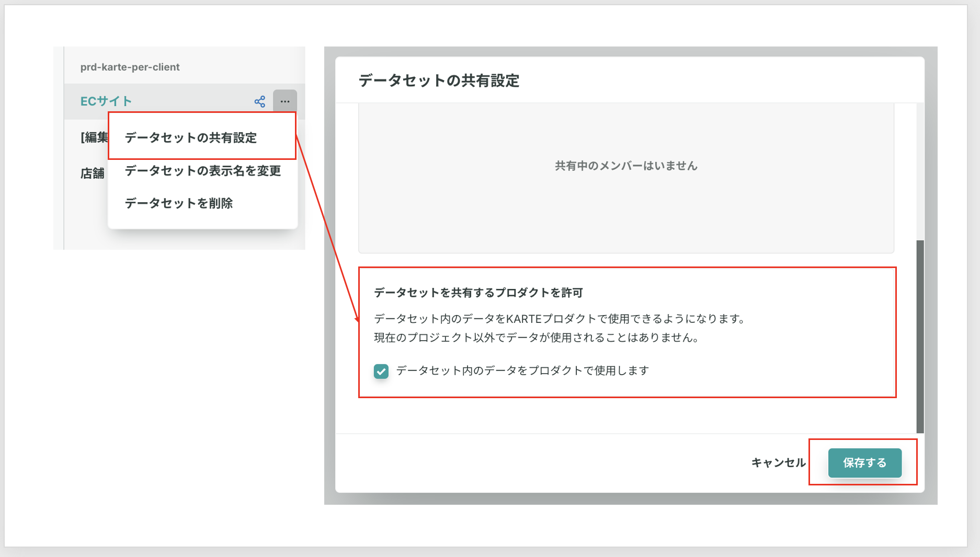Click キャンセル in the dialog
The width and height of the screenshot is (980, 557).
coord(778,463)
